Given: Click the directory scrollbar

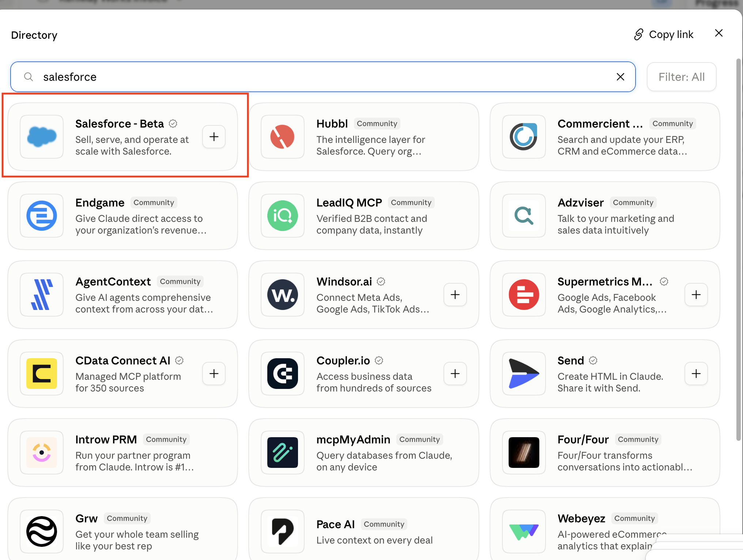Looking at the screenshot, I should (x=738, y=249).
